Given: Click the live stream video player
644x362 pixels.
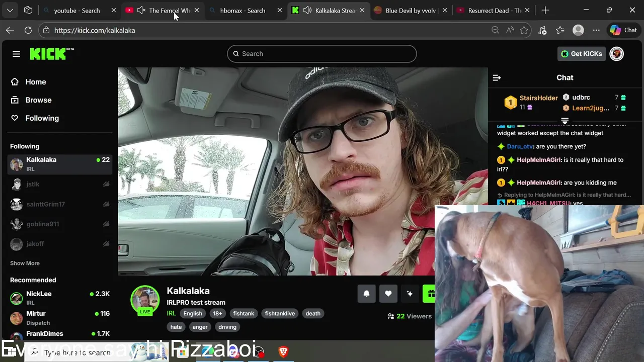Looking at the screenshot, I should pos(302,171).
